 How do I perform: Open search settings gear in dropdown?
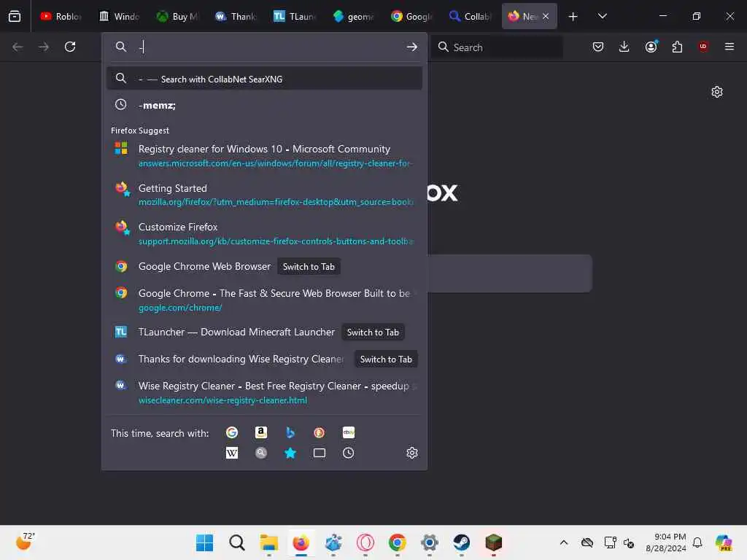[x=412, y=453]
